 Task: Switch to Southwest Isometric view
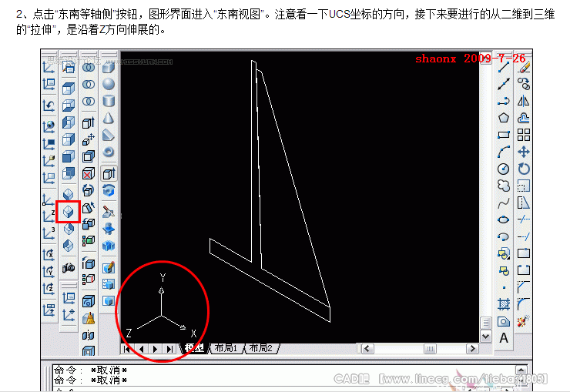(69, 194)
